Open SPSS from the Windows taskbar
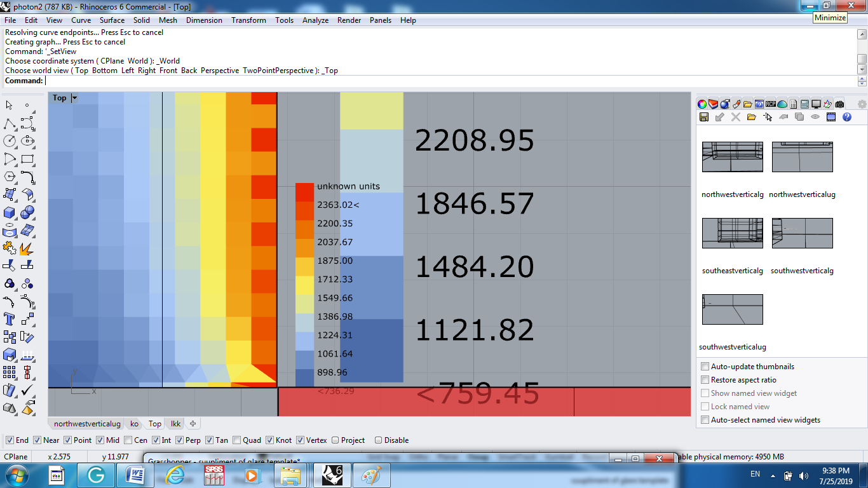Image resolution: width=868 pixels, height=488 pixels. (x=214, y=475)
